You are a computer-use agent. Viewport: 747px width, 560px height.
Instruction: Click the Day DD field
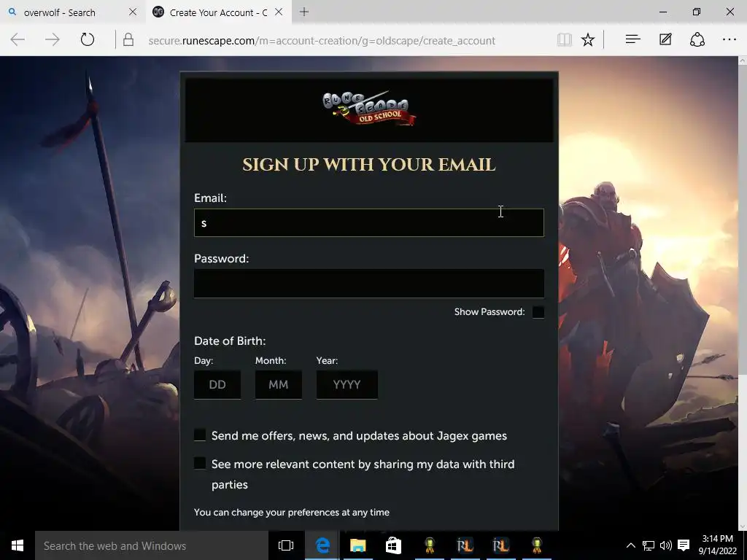coord(217,384)
